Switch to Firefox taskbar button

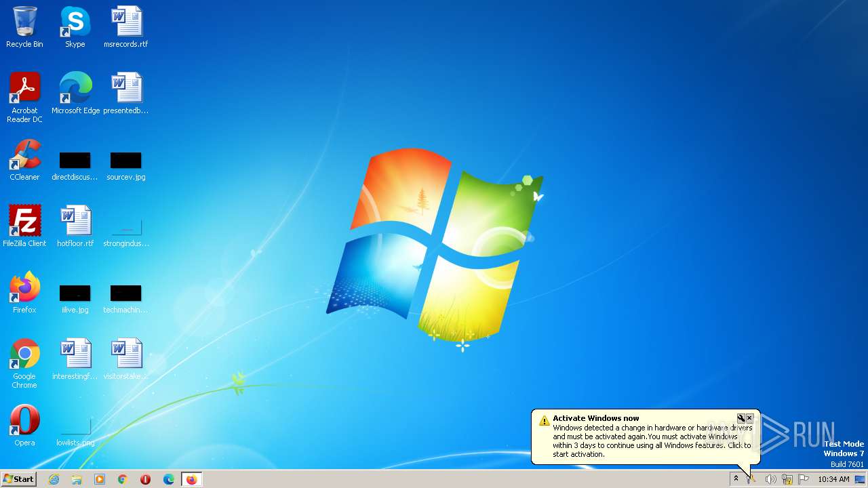click(x=192, y=479)
